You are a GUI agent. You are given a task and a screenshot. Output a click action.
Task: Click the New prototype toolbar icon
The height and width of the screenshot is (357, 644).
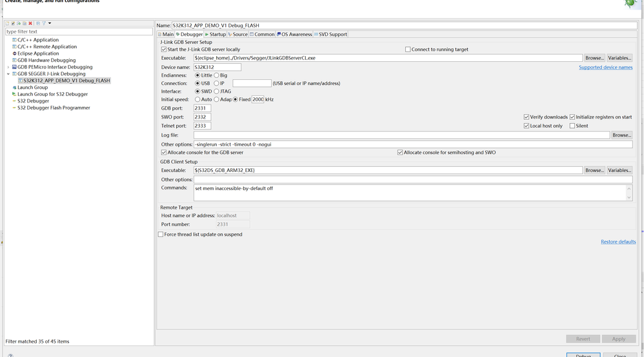coord(13,23)
